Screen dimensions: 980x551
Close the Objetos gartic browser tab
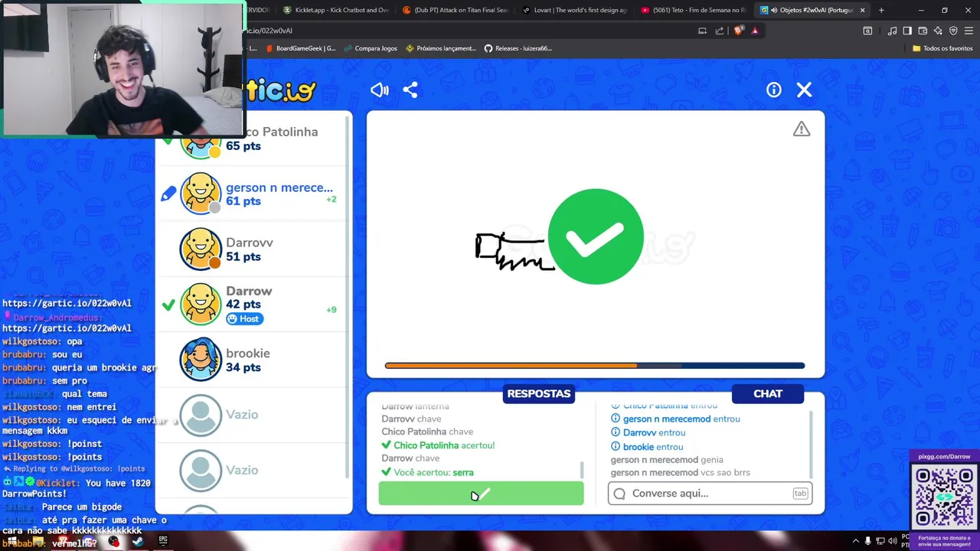[863, 10]
